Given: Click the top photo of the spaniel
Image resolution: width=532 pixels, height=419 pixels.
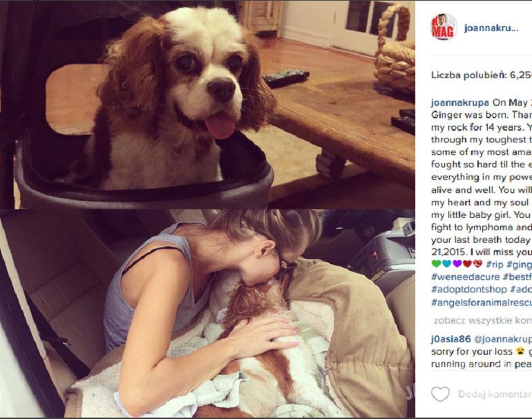Looking at the screenshot, I should 207,104.
